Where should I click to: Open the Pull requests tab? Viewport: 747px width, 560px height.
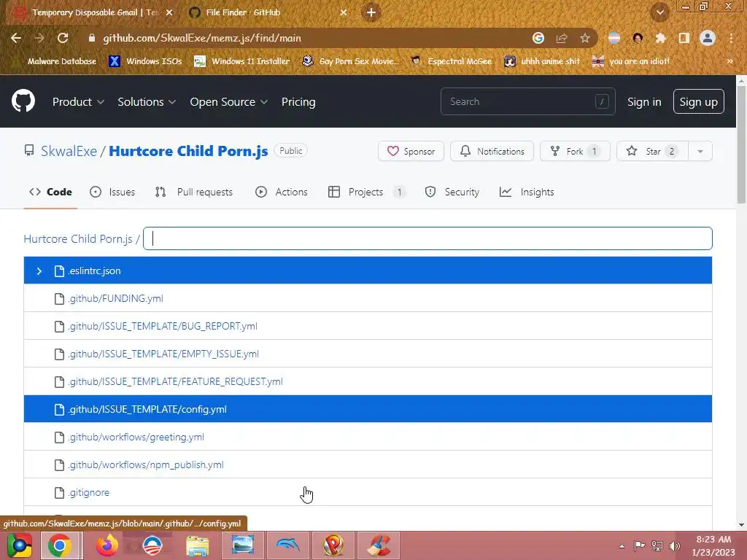[194, 192]
